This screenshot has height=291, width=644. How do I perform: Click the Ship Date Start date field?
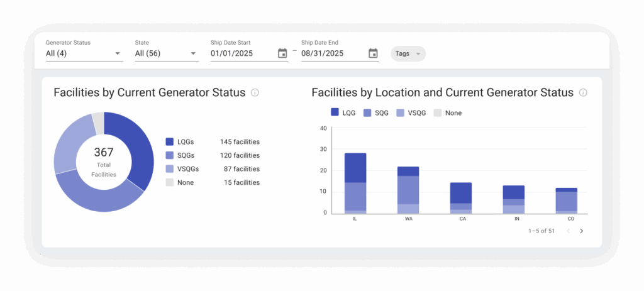(242, 53)
